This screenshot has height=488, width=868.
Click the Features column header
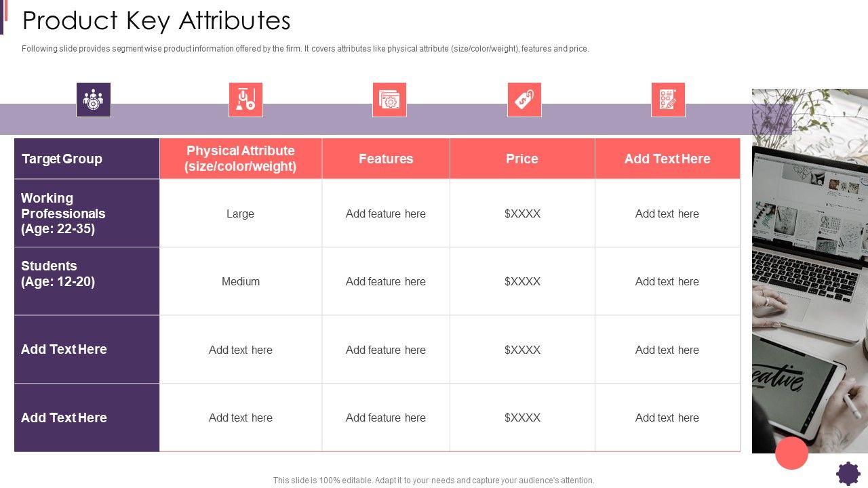[386, 159]
